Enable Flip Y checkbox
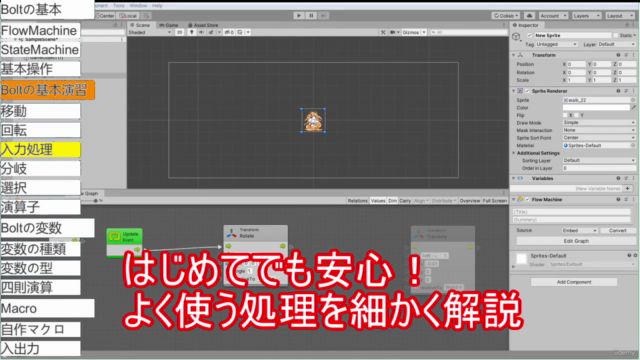This screenshot has height=360, width=640. (x=577, y=115)
